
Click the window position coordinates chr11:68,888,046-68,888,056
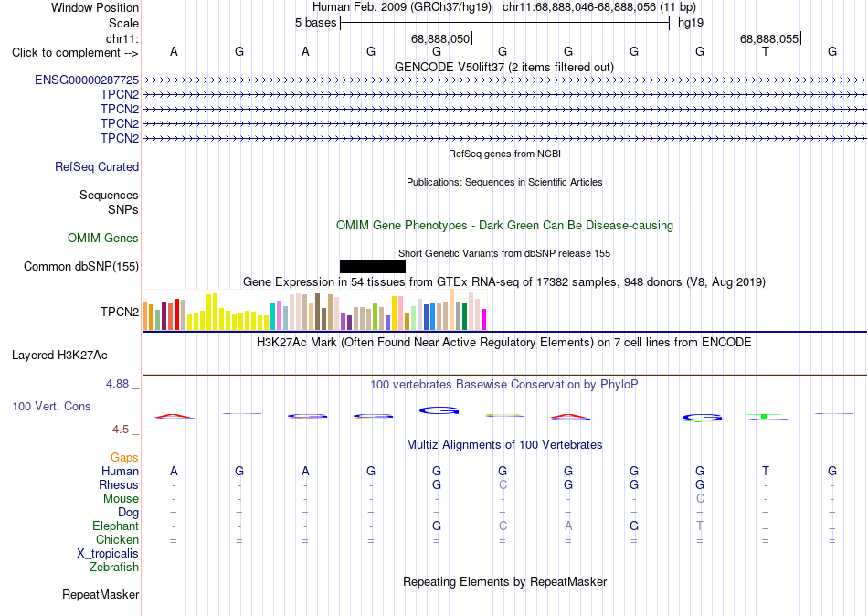click(579, 7)
